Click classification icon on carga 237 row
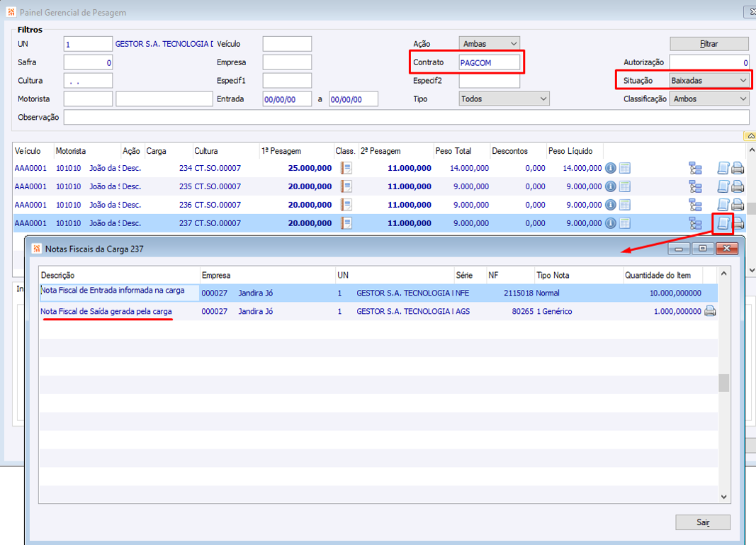Image resolution: width=756 pixels, height=545 pixels. click(346, 223)
